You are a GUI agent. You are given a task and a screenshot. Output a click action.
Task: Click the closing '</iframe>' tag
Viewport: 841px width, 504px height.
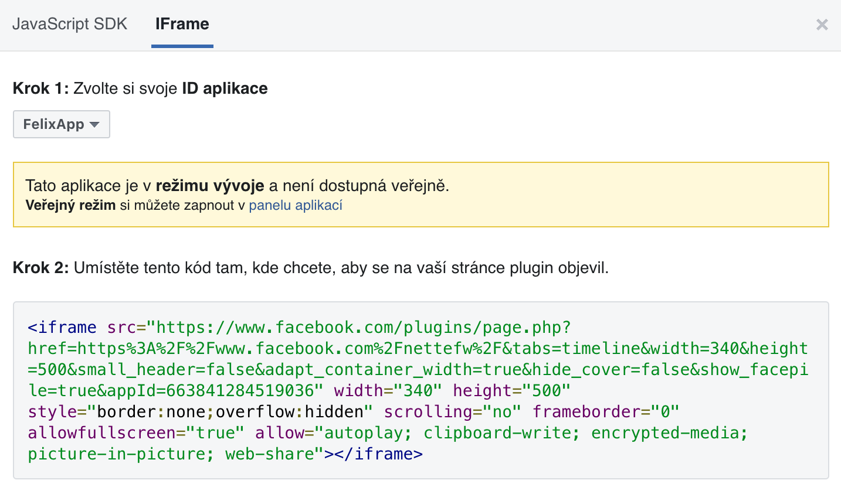click(x=379, y=454)
